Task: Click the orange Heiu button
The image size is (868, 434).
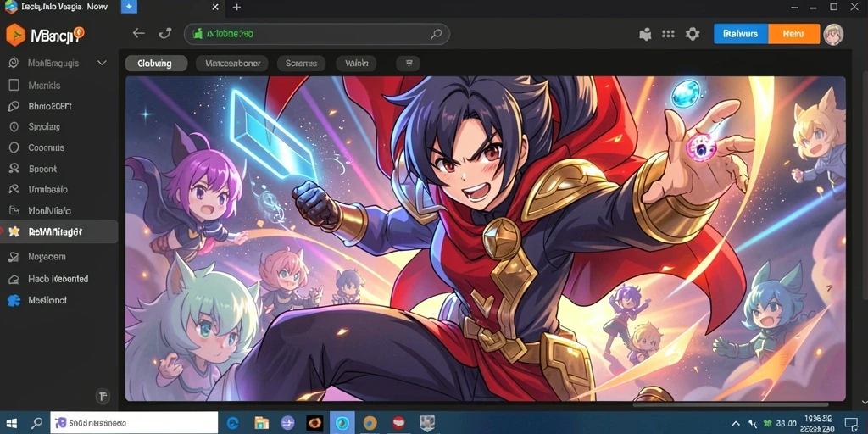Action: pyautogui.click(x=793, y=34)
